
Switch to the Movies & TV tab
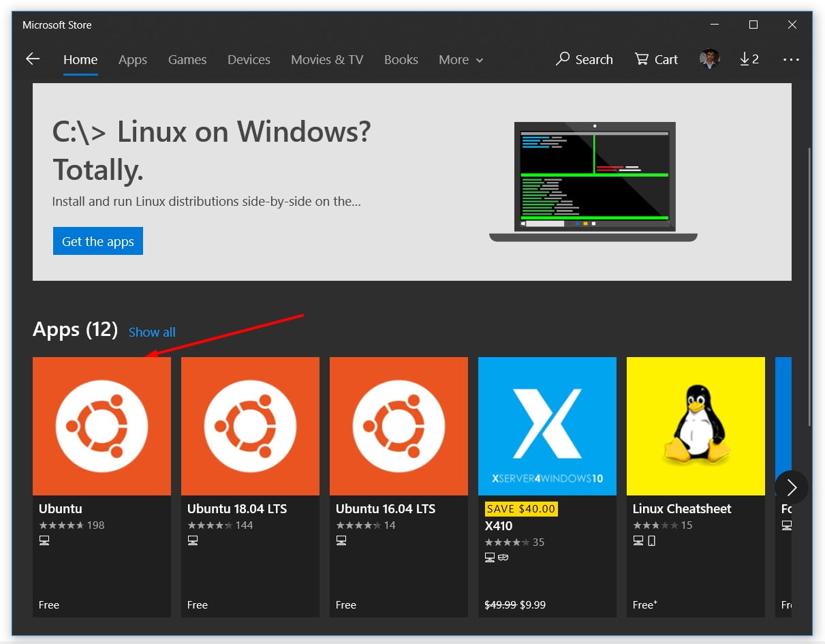pos(327,60)
